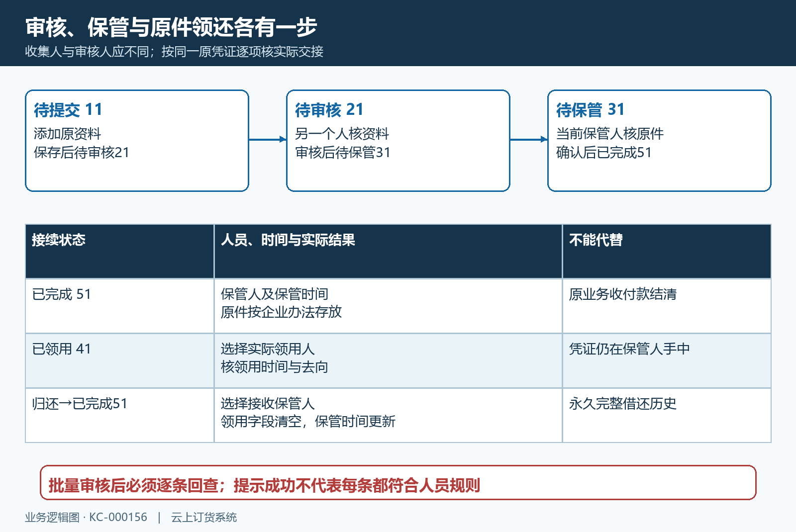Click the text 保管人及保管时间

tap(275, 294)
